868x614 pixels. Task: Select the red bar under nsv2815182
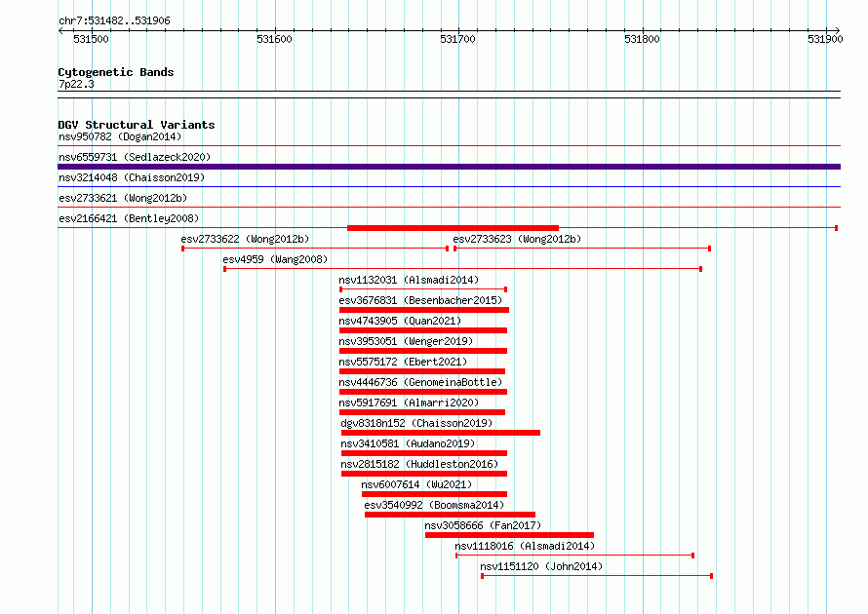[x=424, y=474]
